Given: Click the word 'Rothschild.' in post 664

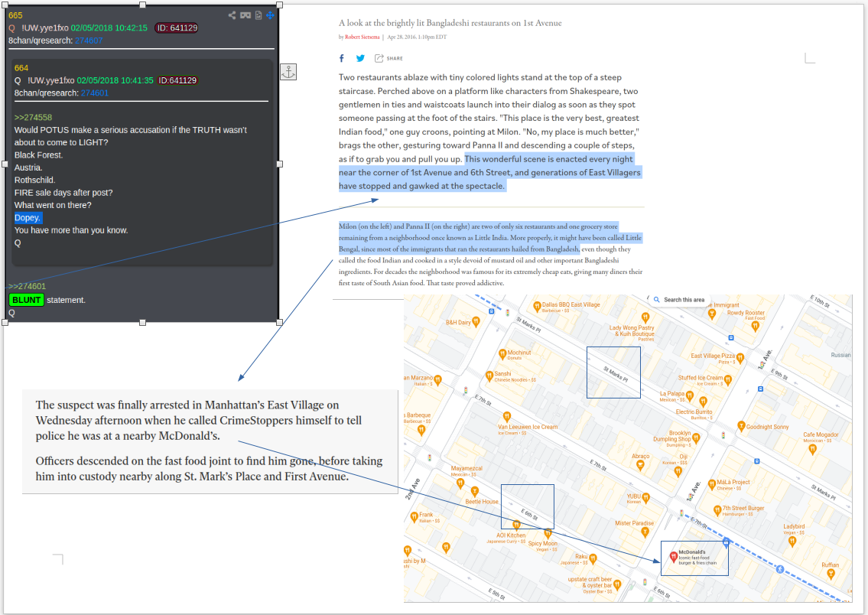Looking at the screenshot, I should click(x=35, y=180).
